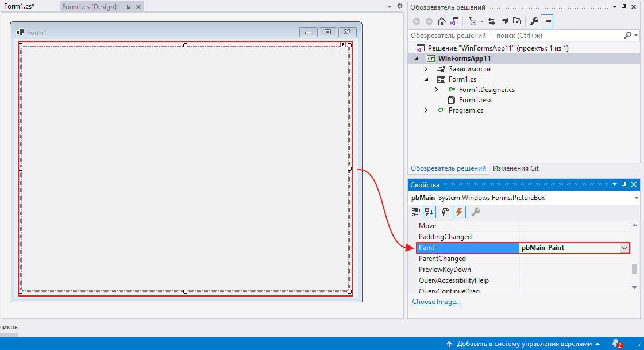Show events with the lightning bolt icon

(458, 212)
